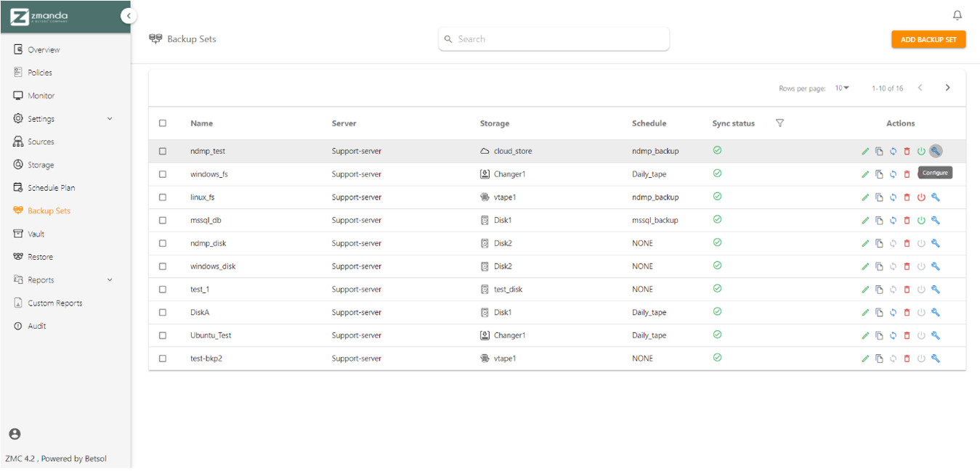
Task: Duplicate the DiskA backup set
Action: [x=879, y=313]
